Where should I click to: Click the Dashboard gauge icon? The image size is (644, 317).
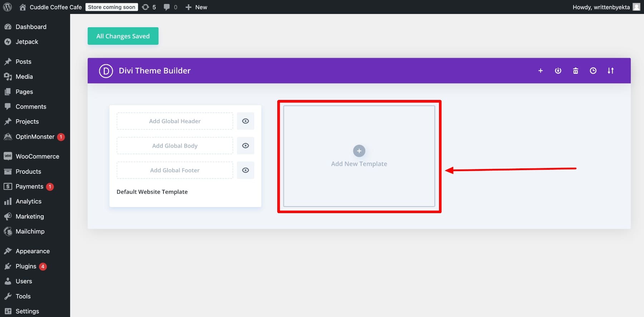pos(8,27)
